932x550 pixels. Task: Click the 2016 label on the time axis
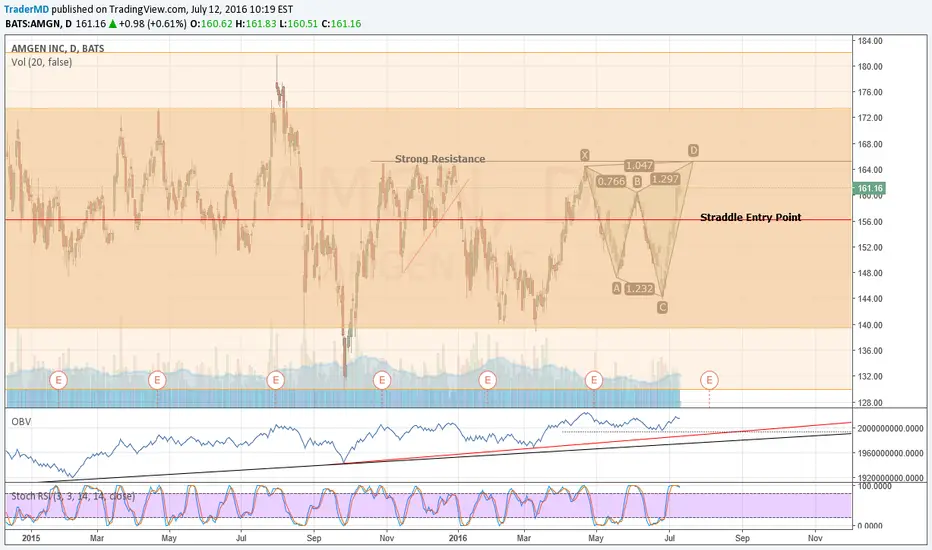tap(458, 538)
